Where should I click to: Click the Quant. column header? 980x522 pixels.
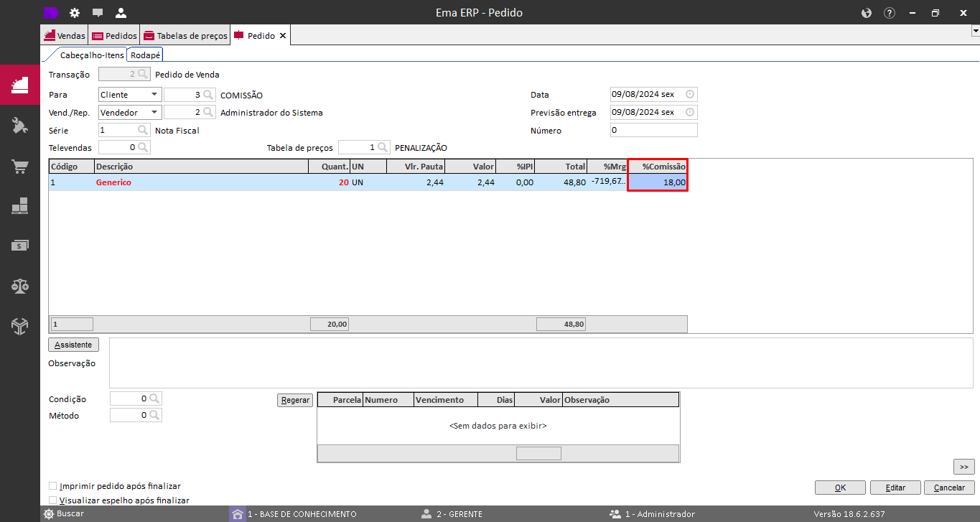coord(330,167)
